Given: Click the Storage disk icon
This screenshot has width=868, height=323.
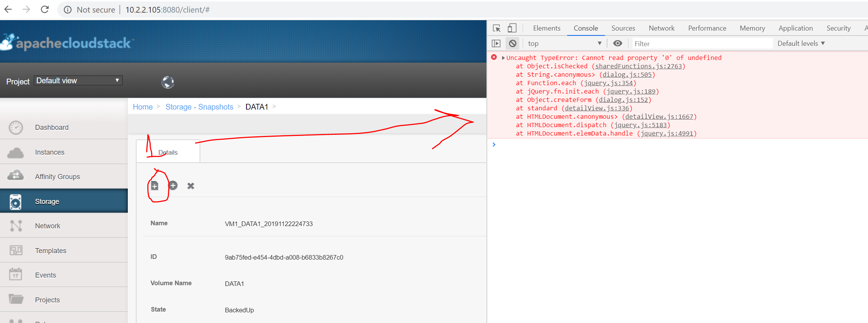Looking at the screenshot, I should tap(16, 202).
